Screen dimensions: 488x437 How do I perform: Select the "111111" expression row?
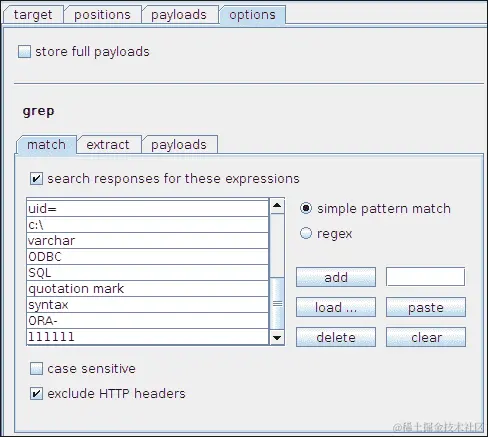[148, 337]
